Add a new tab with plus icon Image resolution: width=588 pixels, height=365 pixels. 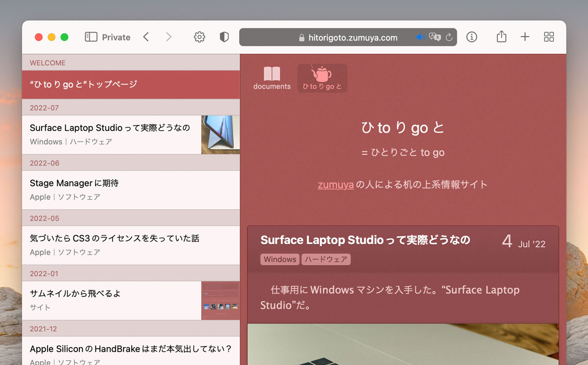[525, 37]
